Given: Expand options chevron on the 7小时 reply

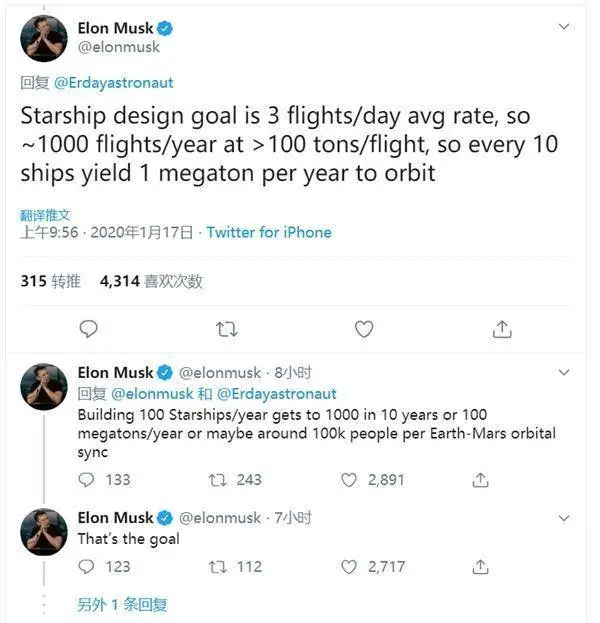Looking at the screenshot, I should [x=564, y=518].
